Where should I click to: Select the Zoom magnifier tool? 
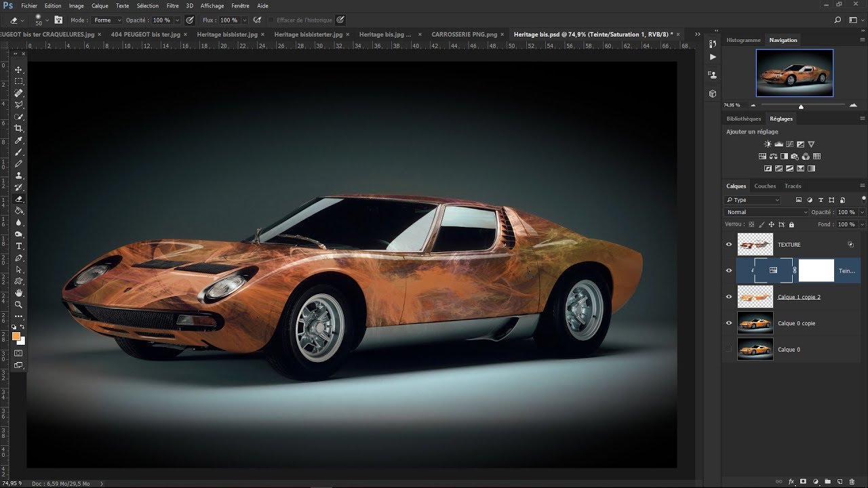pos(19,304)
